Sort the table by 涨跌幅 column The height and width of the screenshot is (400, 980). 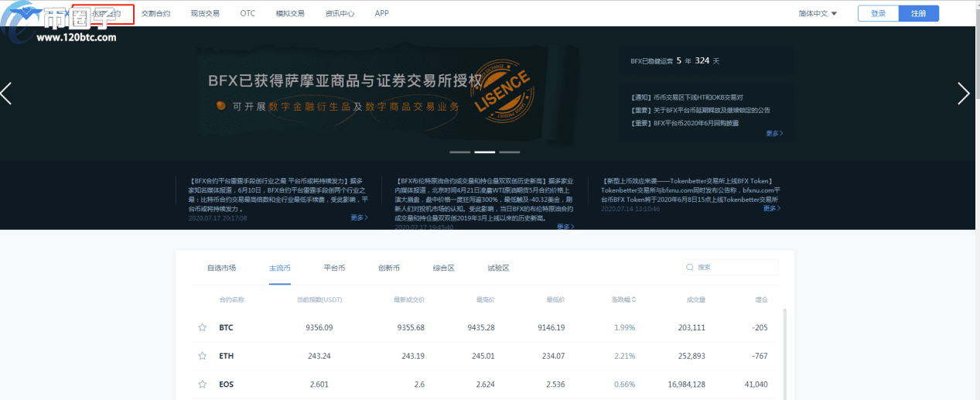tap(623, 299)
